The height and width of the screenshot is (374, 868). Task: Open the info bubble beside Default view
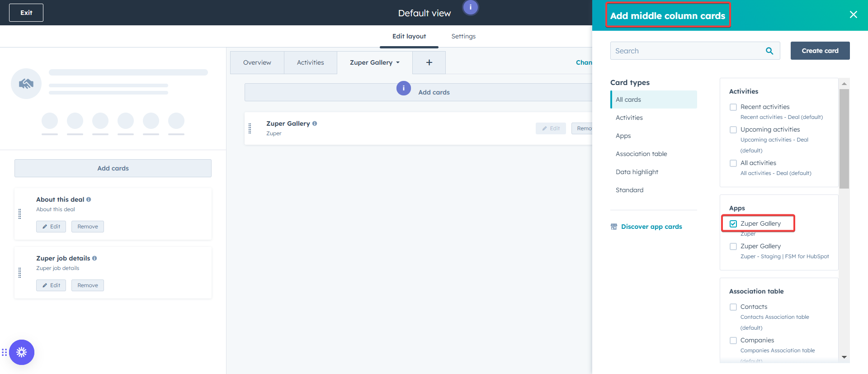click(x=471, y=7)
